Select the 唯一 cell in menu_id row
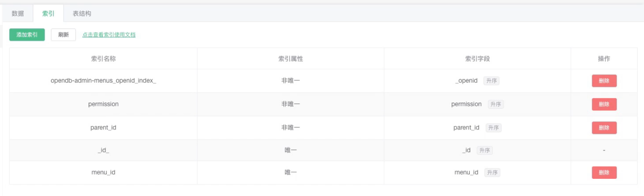 pyautogui.click(x=291, y=172)
